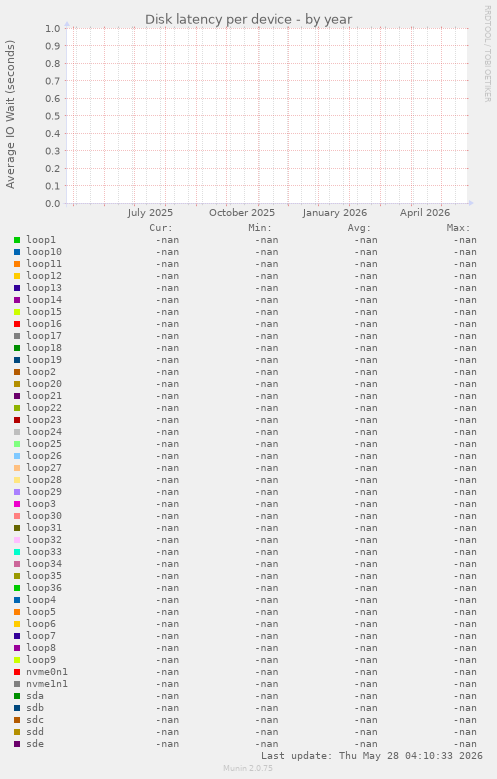Image resolution: width=497 pixels, height=779 pixels.
Task: Click the 'loop17' legend label
Action: (x=44, y=336)
